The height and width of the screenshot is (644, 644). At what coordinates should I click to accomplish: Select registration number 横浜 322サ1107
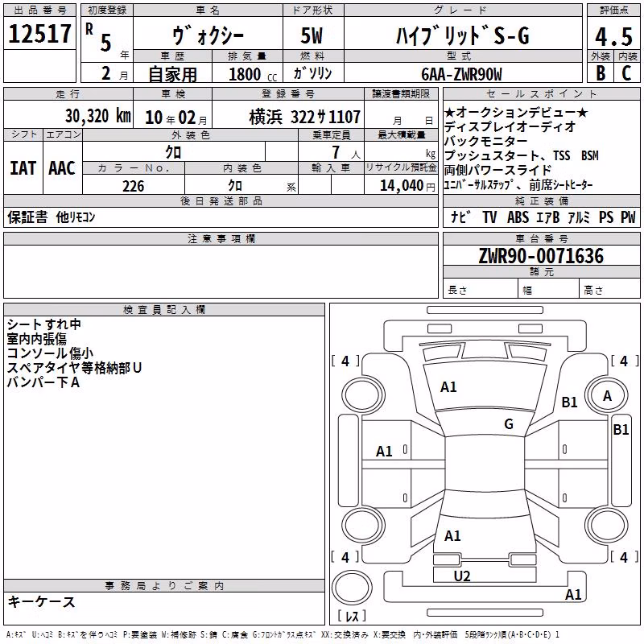point(305,117)
